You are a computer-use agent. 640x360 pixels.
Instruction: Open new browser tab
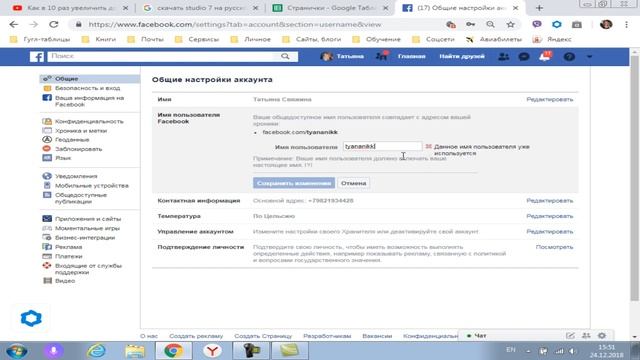(x=539, y=8)
